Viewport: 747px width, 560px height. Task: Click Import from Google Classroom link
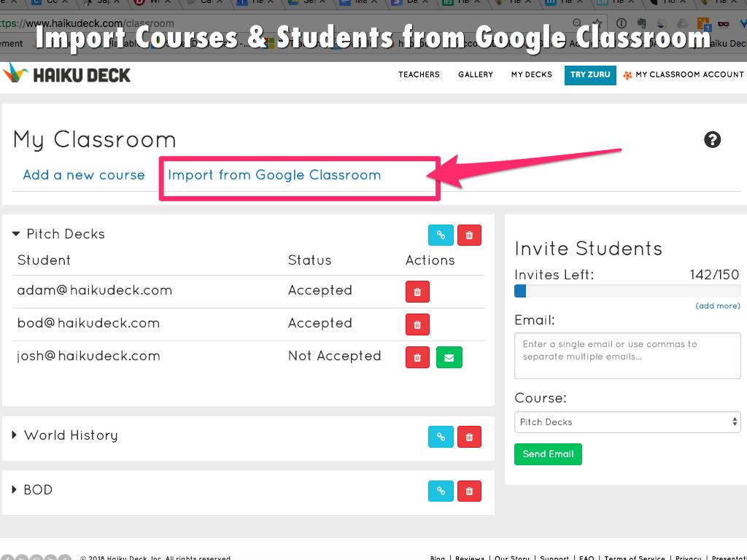tap(274, 175)
